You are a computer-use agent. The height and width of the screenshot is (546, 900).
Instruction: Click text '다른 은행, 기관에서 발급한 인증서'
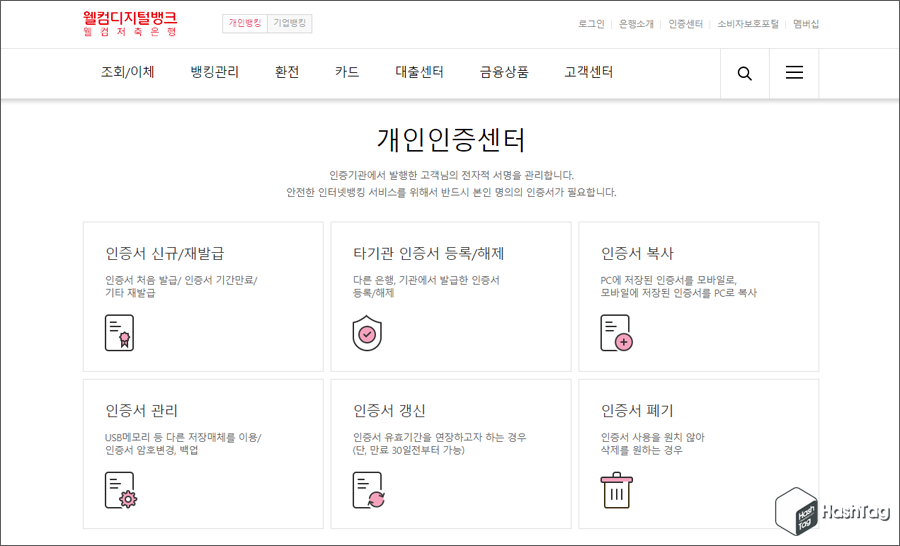click(x=426, y=280)
